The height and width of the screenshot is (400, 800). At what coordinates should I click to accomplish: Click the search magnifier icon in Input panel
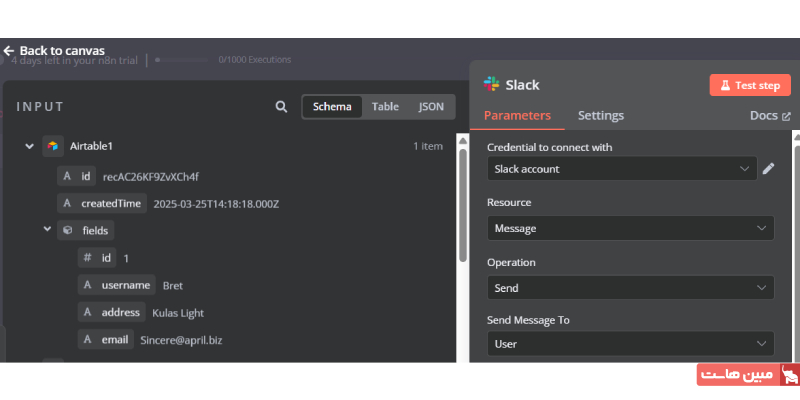282,107
